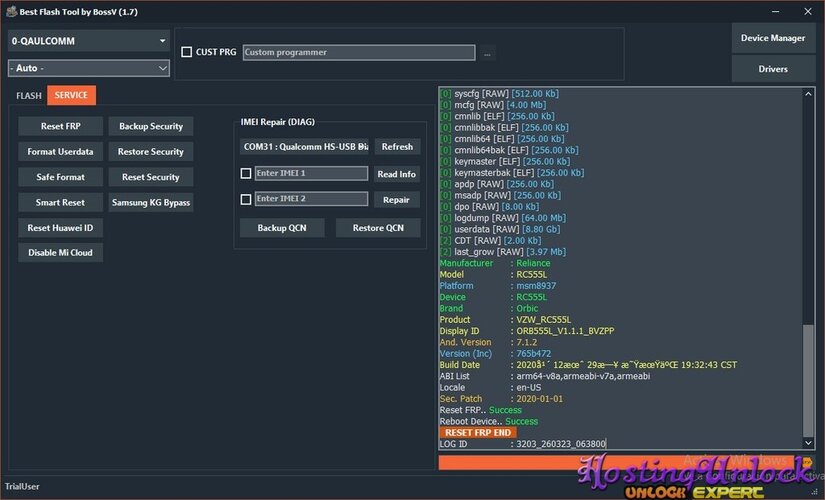Select the SERVICE tab

70,96
